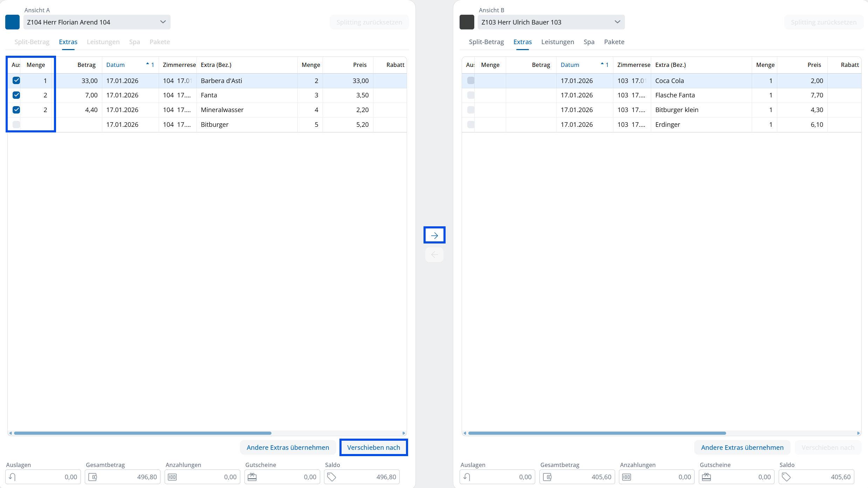Click the Gesamtbetrag wallet icon in Ansicht A
The image size is (868, 488).
click(x=92, y=477)
